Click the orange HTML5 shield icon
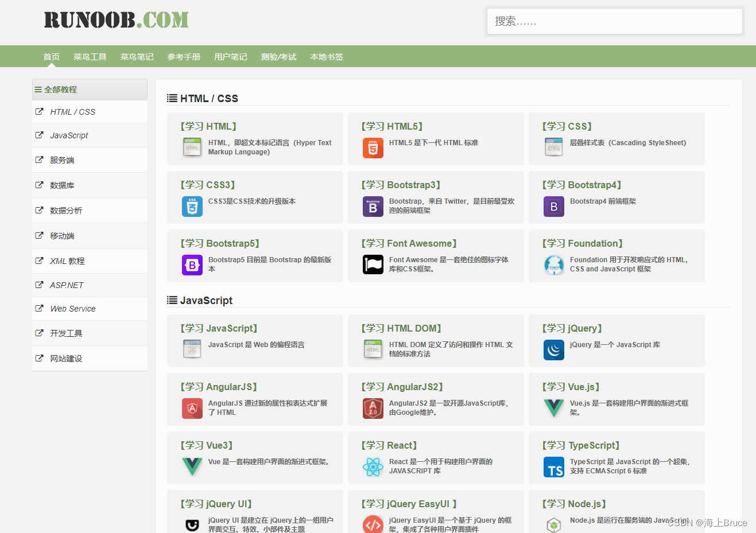756x533 pixels. pos(373,148)
